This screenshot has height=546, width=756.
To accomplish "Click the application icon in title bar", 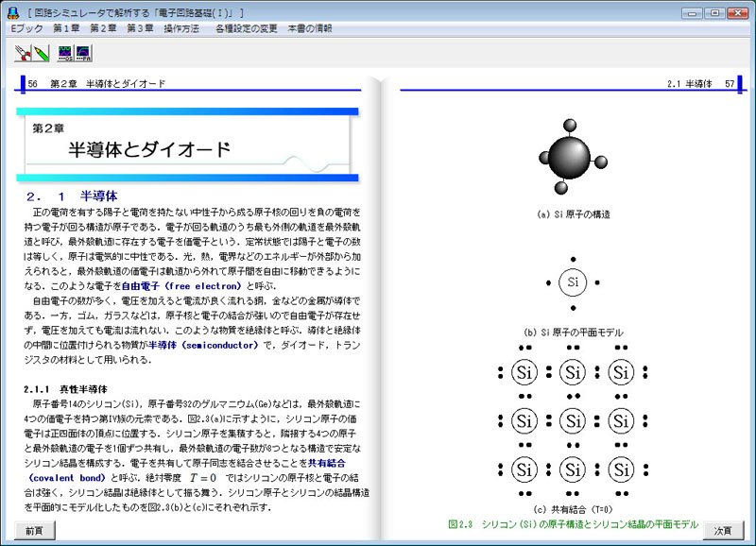I will 13,12.
